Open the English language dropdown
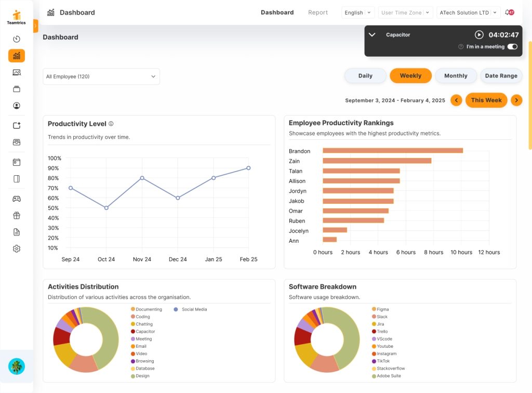Viewport: 532px width, 393px height. (358, 12)
